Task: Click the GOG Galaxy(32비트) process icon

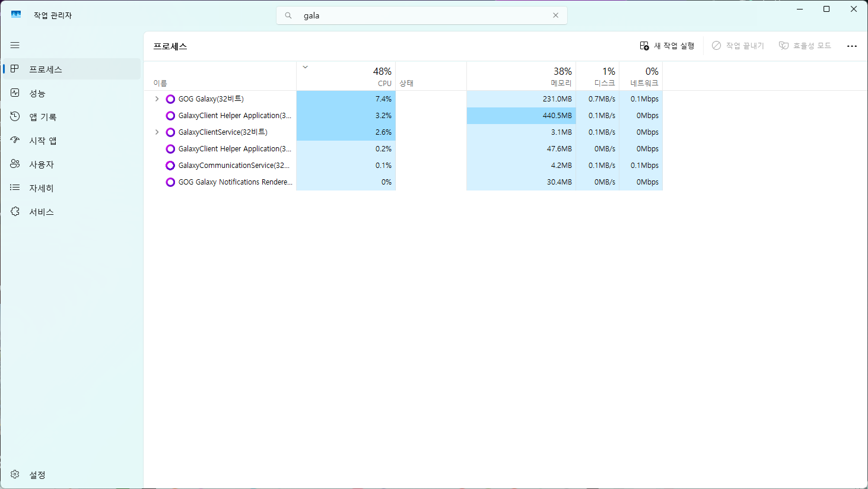Action: (x=170, y=99)
